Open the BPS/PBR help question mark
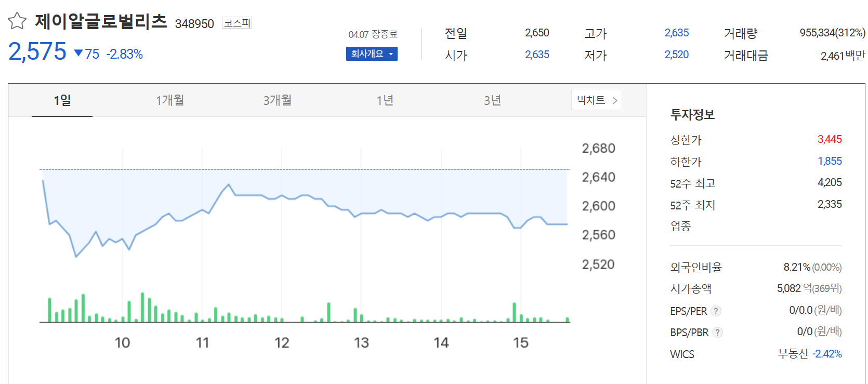This screenshot has height=384, width=868. [717, 332]
